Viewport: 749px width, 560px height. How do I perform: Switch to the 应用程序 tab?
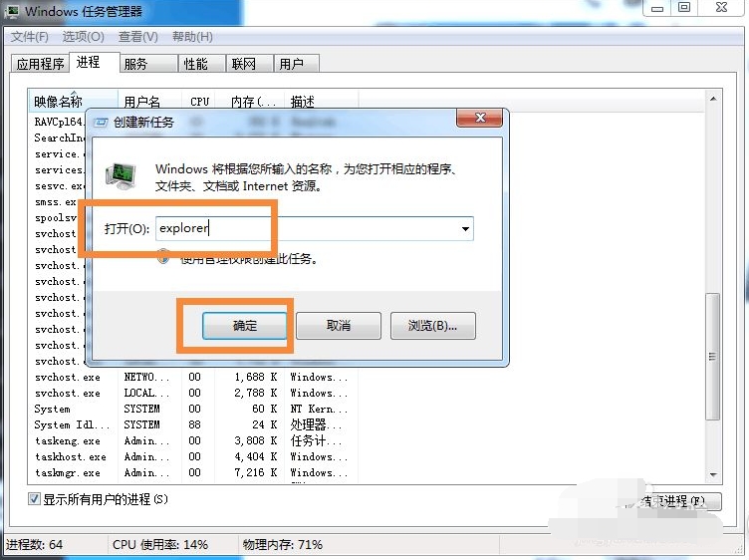point(40,64)
